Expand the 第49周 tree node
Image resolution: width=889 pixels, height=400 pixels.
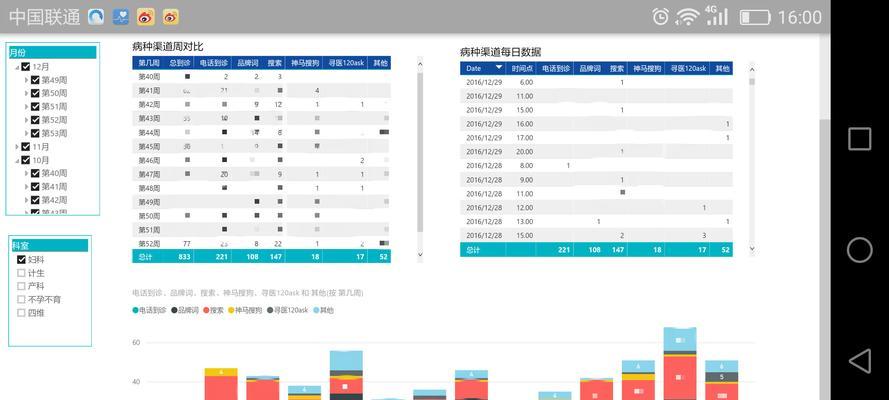(x=27, y=80)
